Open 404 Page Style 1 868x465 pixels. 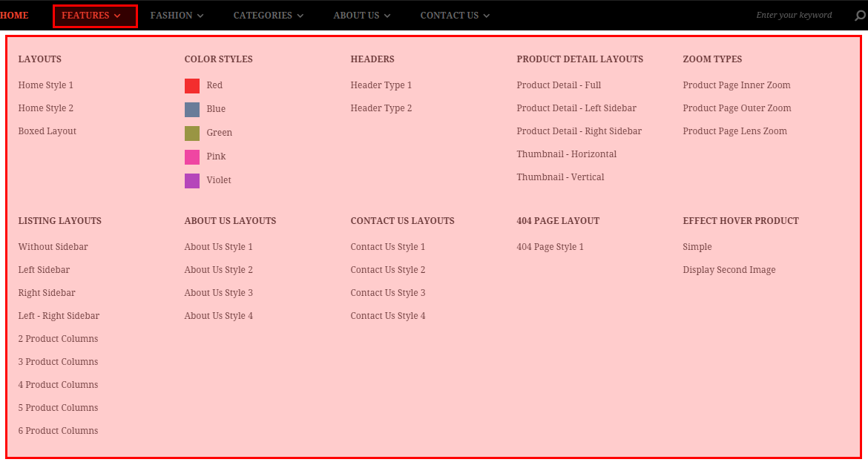(550, 247)
